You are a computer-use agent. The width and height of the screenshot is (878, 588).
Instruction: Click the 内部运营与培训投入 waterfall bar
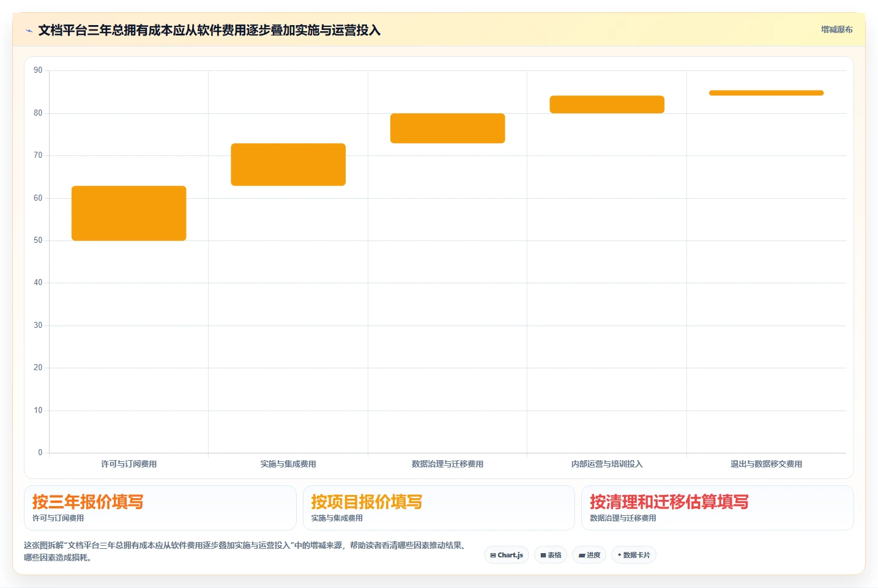coord(607,105)
